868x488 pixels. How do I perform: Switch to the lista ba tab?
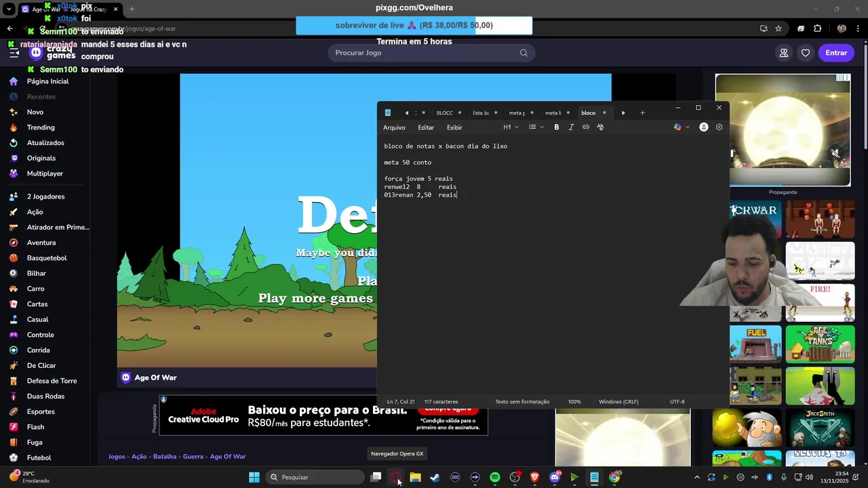coord(481,113)
